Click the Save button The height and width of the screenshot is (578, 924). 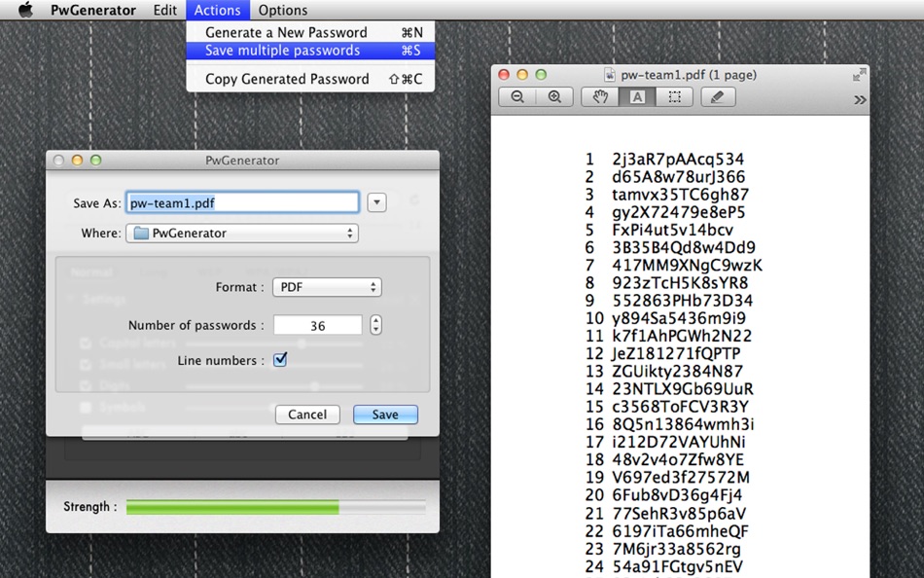pos(385,415)
